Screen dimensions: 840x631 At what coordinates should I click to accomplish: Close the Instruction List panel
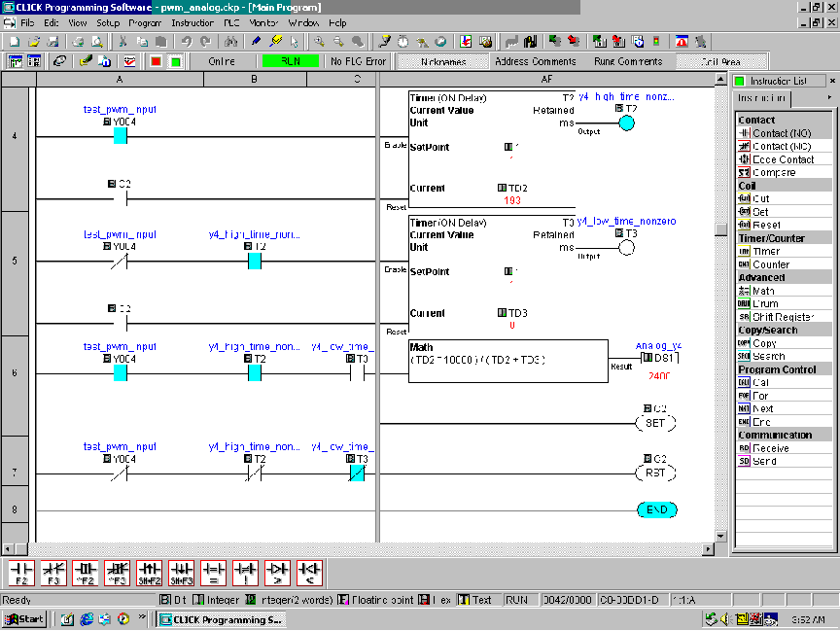click(832, 81)
